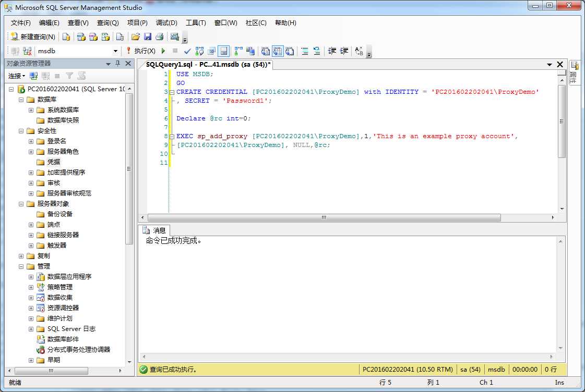This screenshot has height=392, width=585.
Task: Close the SQLQuery1.sql document with X
Action: [560, 65]
